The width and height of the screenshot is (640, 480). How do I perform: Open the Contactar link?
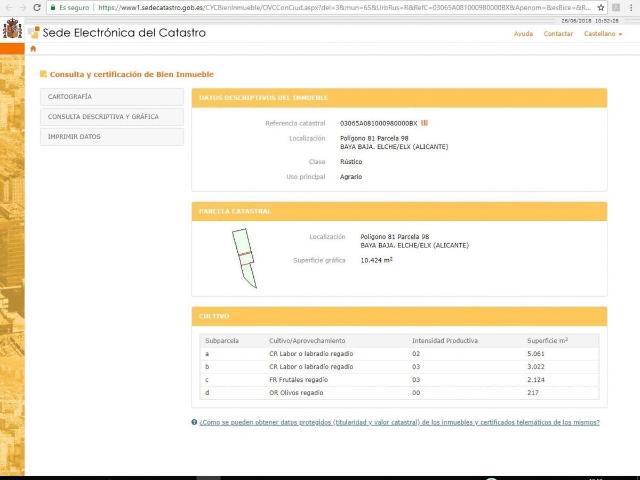tap(558, 34)
